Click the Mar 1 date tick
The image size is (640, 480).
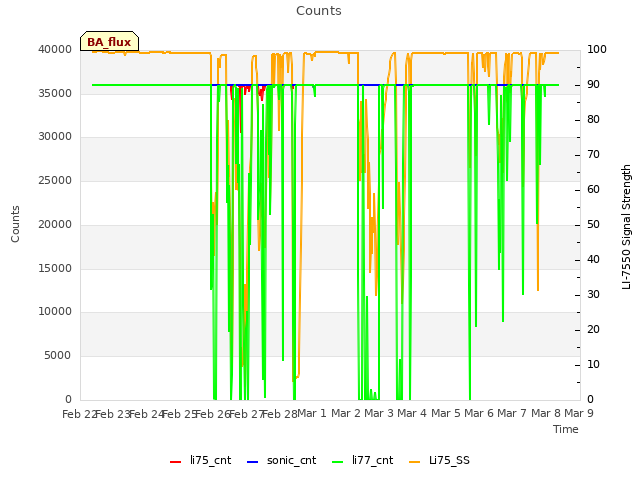(312, 414)
